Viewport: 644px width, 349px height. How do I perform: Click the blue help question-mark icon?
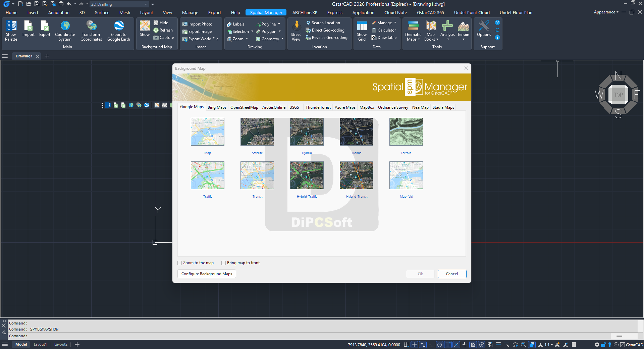[x=497, y=23]
